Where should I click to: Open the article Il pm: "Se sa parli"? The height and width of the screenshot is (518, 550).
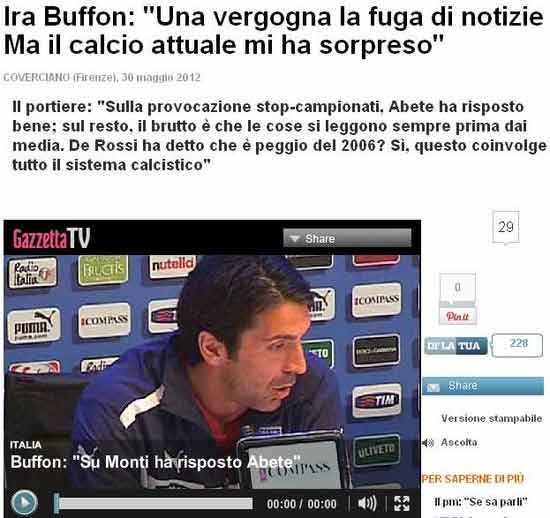[481, 502]
